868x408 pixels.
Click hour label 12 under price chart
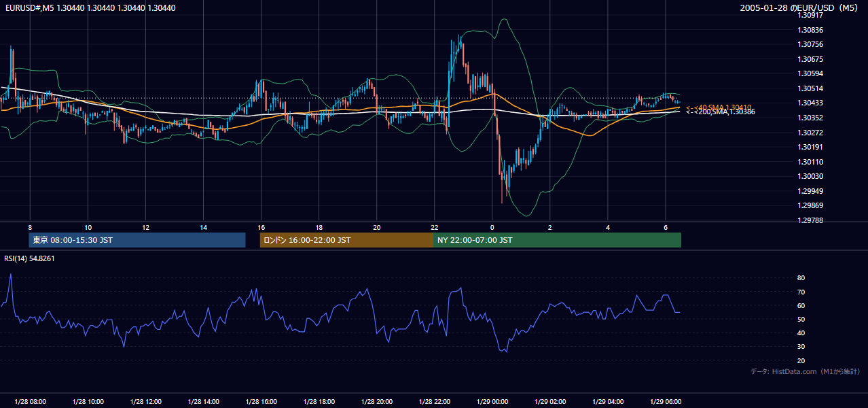145,227
